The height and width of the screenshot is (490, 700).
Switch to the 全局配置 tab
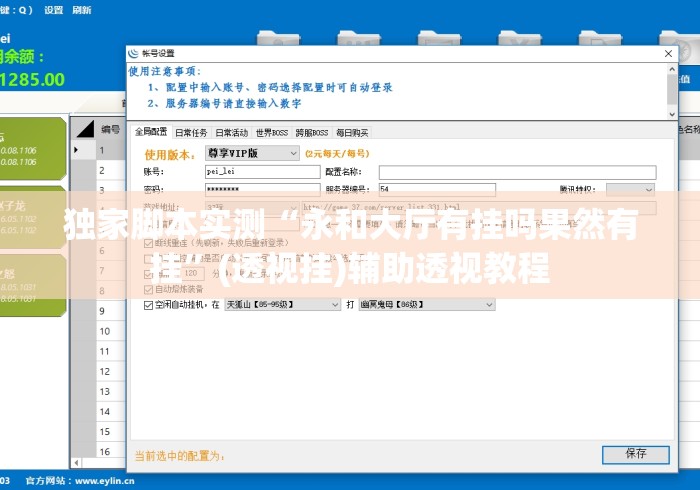[x=151, y=132]
